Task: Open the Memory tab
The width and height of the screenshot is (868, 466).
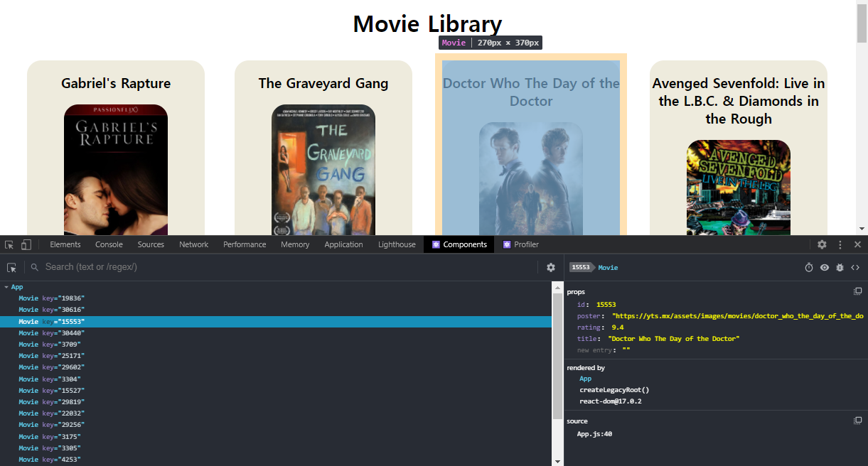Action: [x=295, y=244]
